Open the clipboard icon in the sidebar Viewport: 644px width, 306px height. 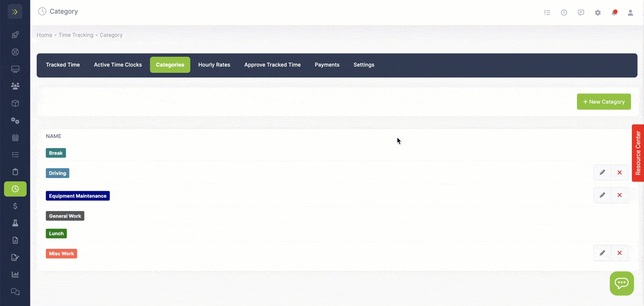[15, 172]
